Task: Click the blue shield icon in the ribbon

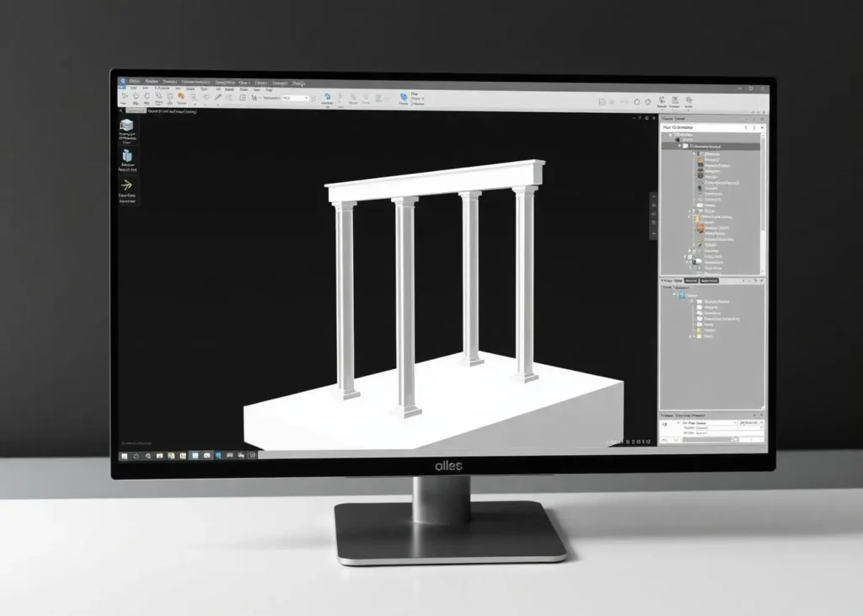Action: pyautogui.click(x=404, y=97)
